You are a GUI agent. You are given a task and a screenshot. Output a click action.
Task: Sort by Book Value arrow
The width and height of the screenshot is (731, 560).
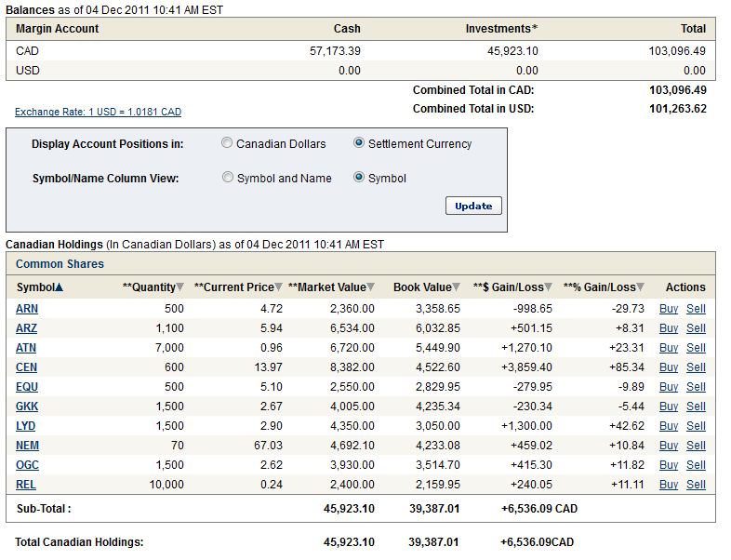coord(455,287)
